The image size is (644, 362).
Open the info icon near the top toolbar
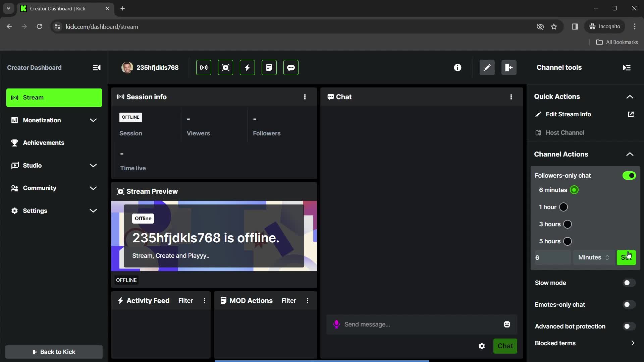[458, 68]
